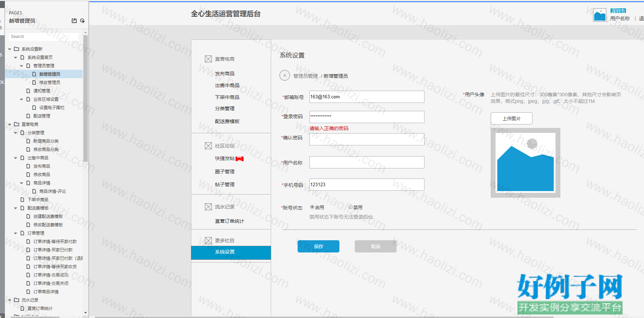Click the 邮箱账号 input field
This screenshot has width=644, height=318.
pos(367,97)
